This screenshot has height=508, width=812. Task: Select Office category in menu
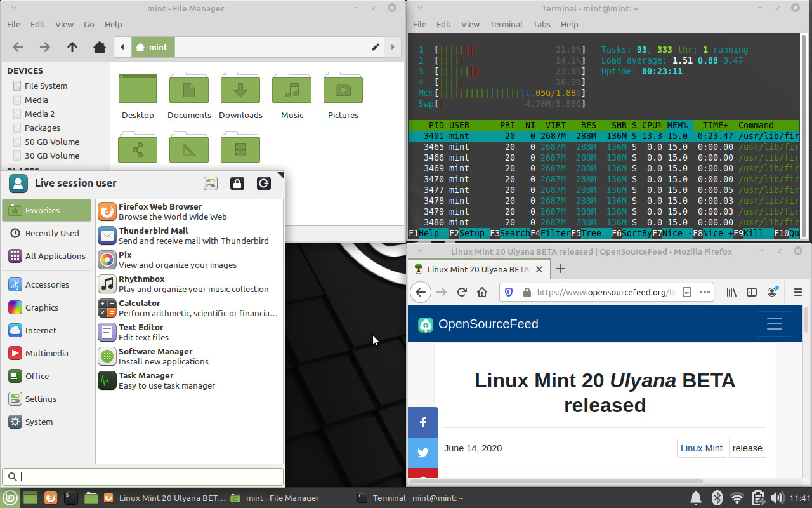click(x=47, y=376)
